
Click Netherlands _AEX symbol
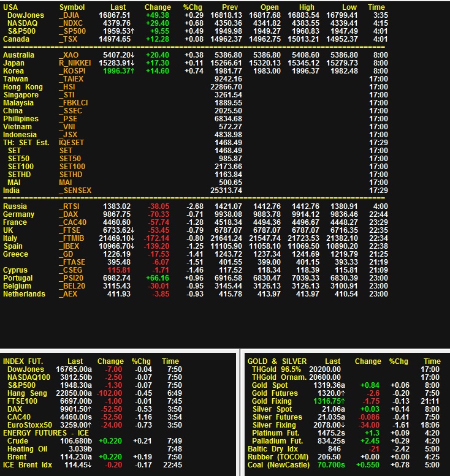click(69, 294)
